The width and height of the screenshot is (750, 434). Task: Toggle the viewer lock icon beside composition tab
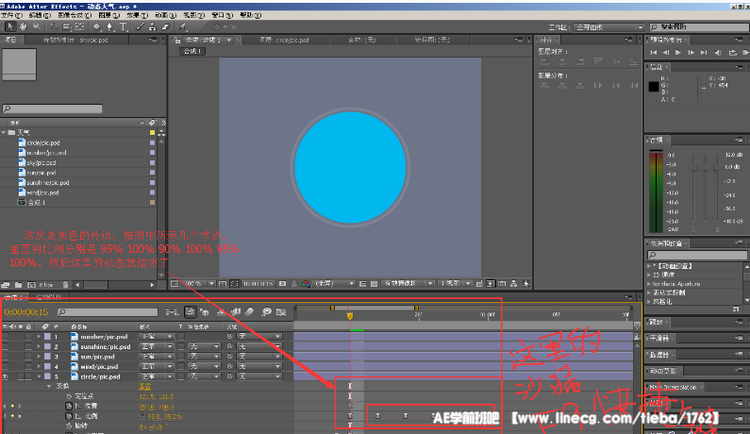[x=177, y=40]
